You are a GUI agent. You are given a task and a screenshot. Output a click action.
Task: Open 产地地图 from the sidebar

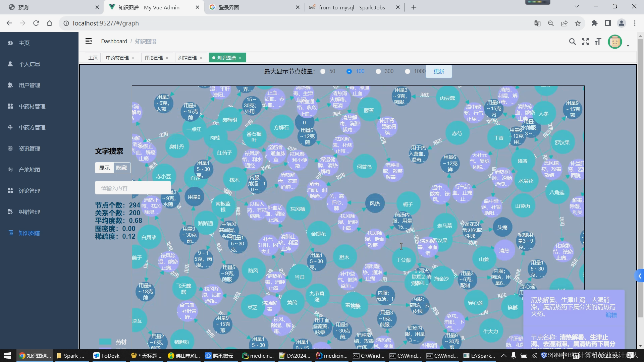(29, 170)
